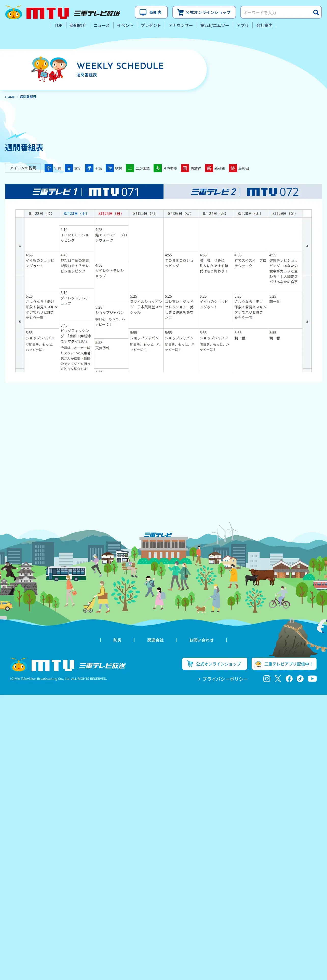
Task: Open the X social icon in footer
Action: pos(278,679)
